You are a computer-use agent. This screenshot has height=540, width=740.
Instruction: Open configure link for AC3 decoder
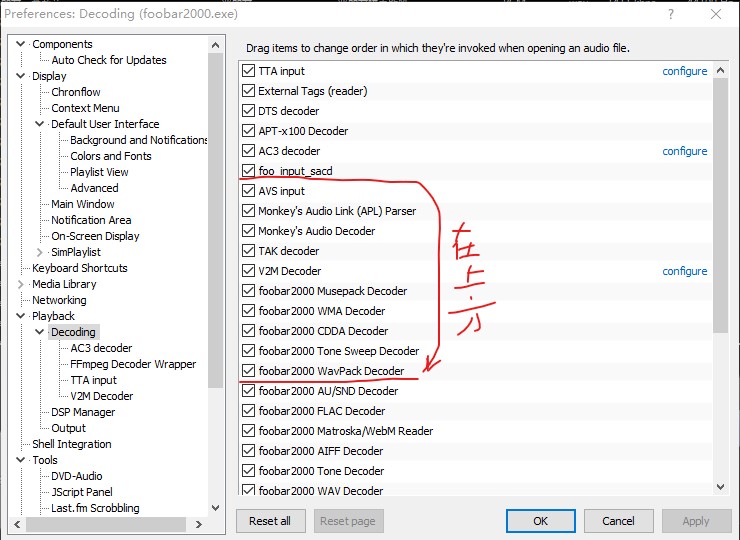(684, 151)
